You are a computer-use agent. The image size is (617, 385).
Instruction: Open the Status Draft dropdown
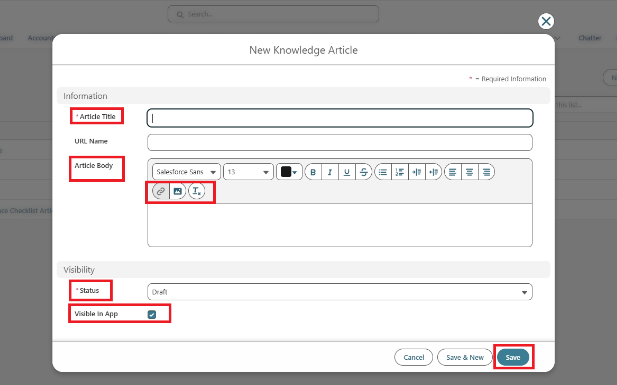click(340, 292)
